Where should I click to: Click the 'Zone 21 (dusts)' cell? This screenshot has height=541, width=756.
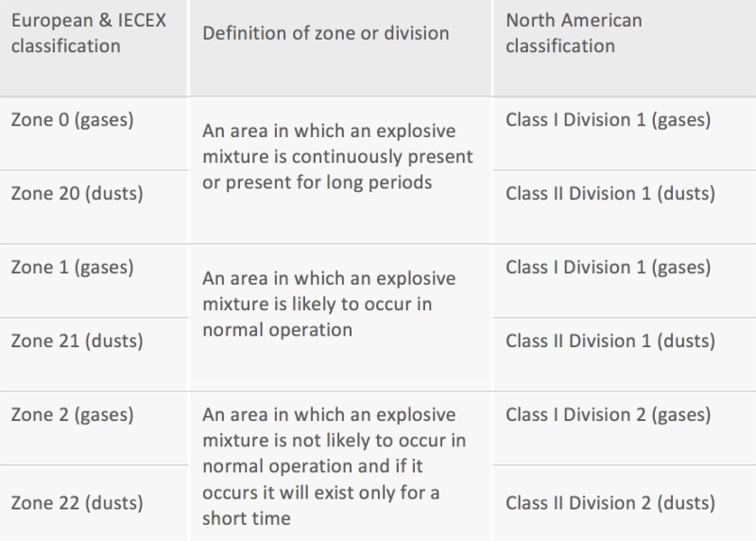pos(77,341)
